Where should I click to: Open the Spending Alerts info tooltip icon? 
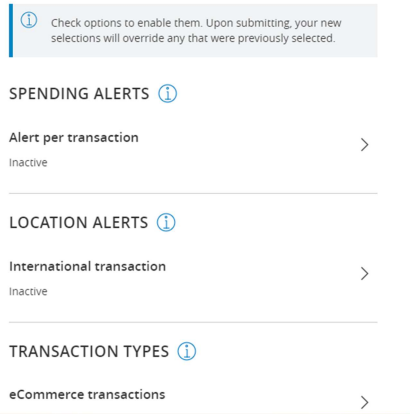[x=167, y=93]
